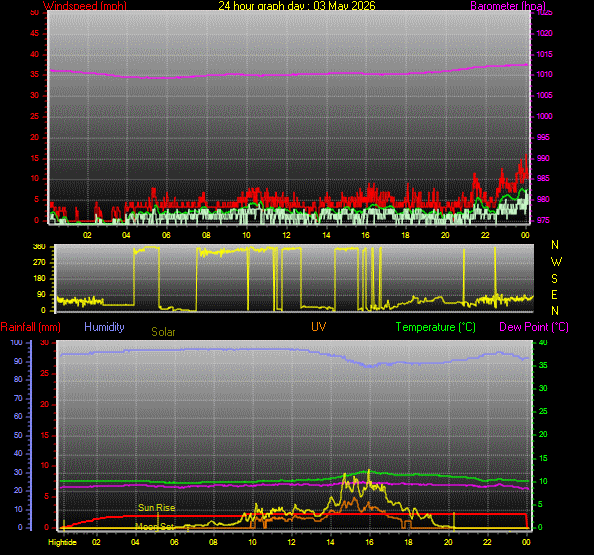This screenshot has width=594, height=555.
Task: Select the 80 value on humidity axis
Action: tap(18, 379)
